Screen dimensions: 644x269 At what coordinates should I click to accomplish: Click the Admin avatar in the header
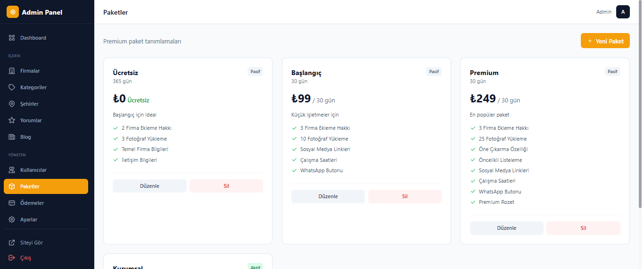coord(623,12)
